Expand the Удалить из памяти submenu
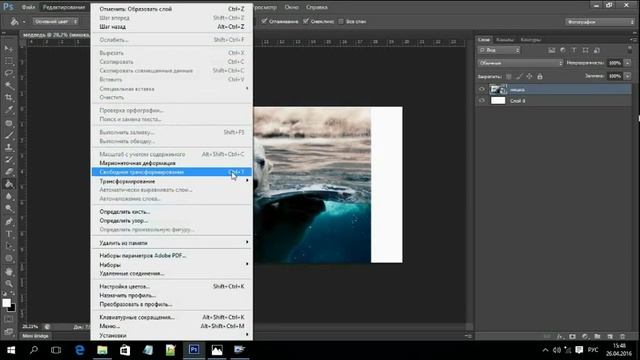640x360 pixels. (x=171, y=243)
